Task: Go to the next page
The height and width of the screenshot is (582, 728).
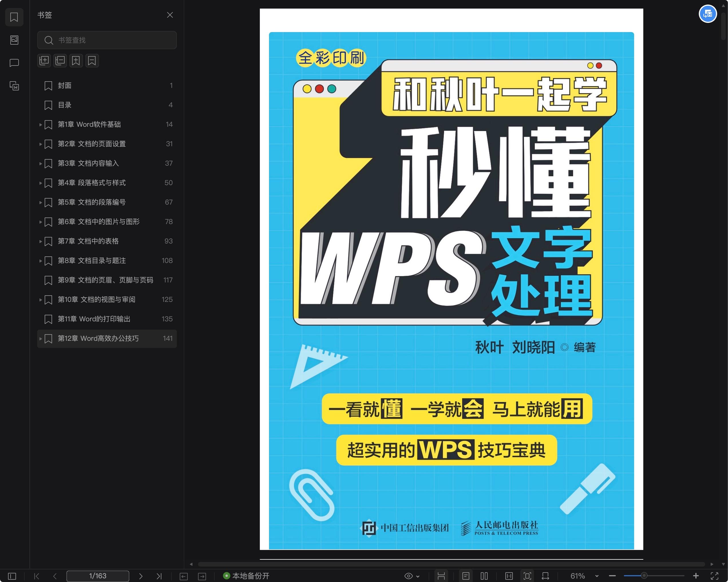Action: coord(141,576)
